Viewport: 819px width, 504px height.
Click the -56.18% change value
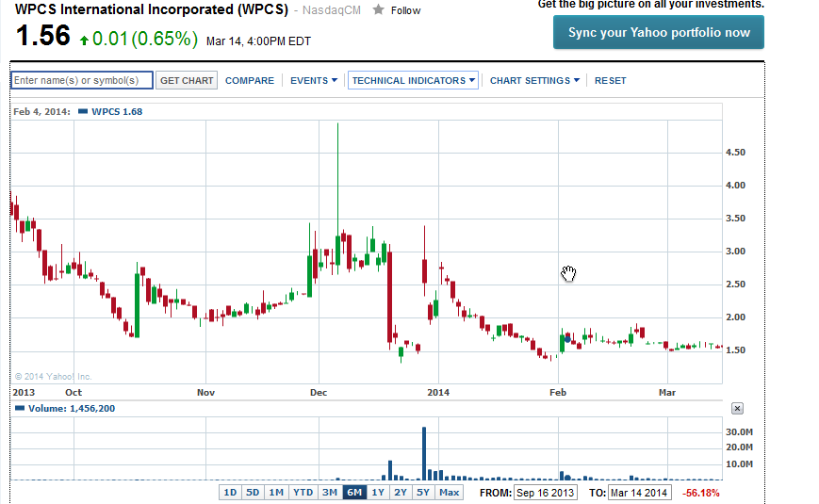tap(701, 493)
